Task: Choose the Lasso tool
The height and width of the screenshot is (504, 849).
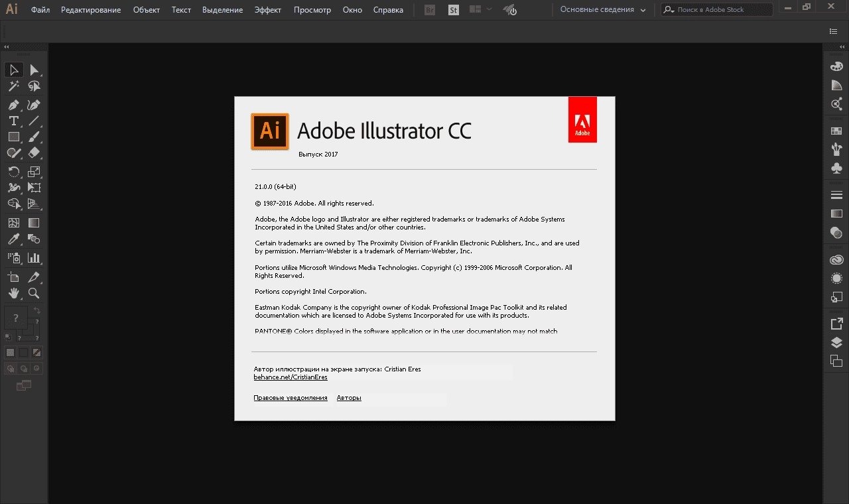Action: click(34, 86)
